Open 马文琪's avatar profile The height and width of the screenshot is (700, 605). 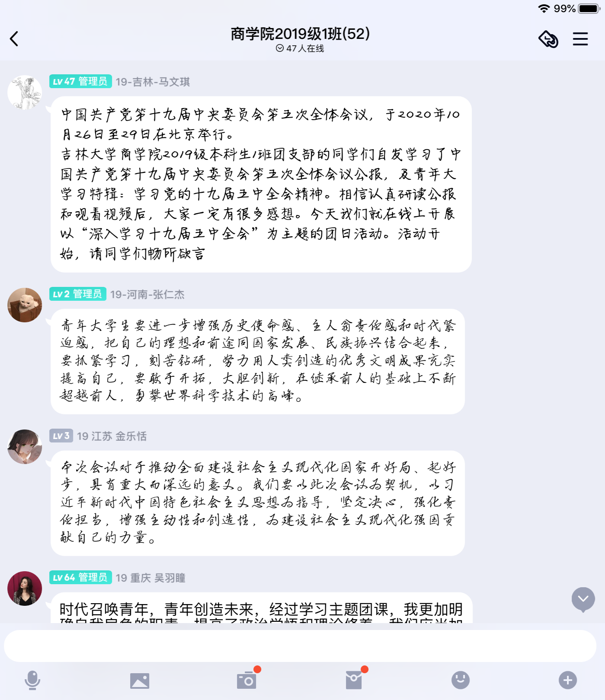tap(25, 92)
